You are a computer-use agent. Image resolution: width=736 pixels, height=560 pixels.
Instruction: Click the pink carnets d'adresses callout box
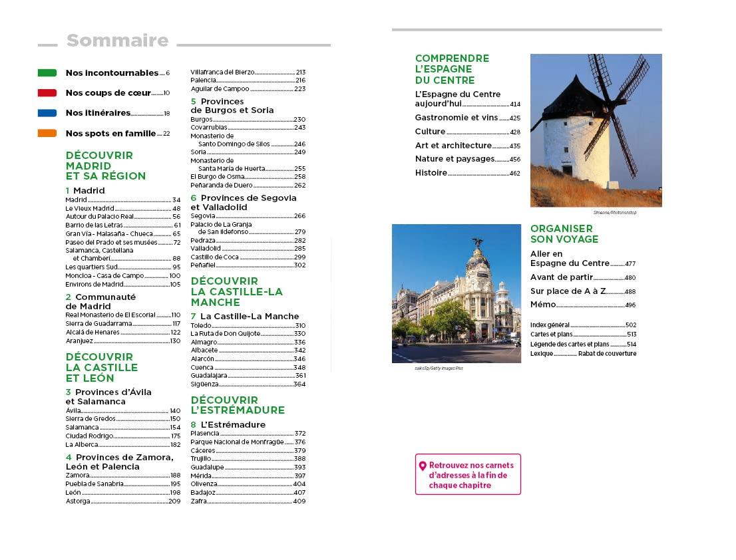click(468, 474)
